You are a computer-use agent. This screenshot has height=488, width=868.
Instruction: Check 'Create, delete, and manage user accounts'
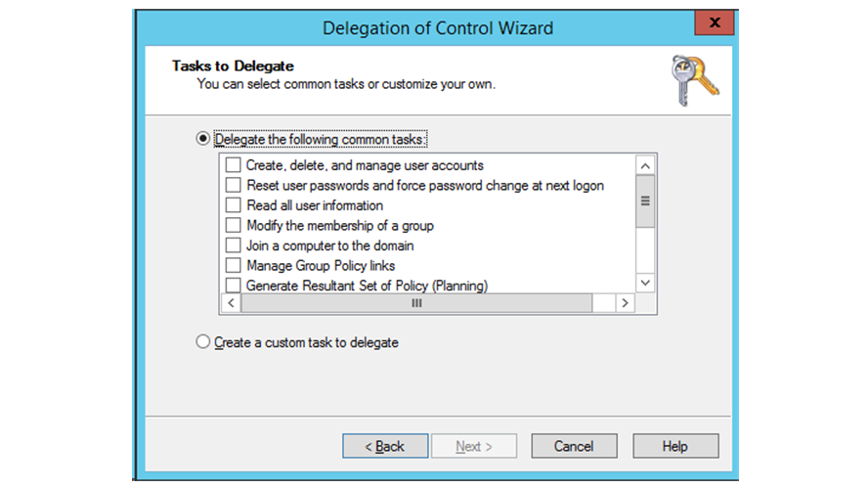click(233, 165)
